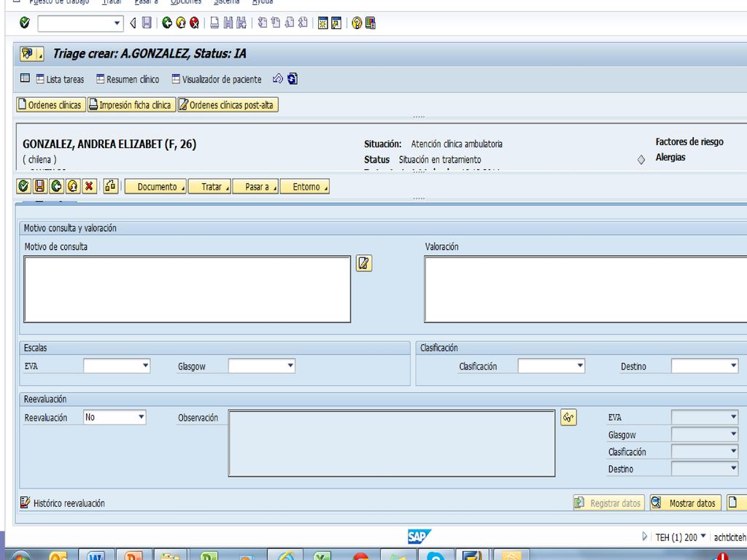Viewport: 747px width, 560px height.
Task: Open the yellow Tratar menu button
Action: point(209,186)
